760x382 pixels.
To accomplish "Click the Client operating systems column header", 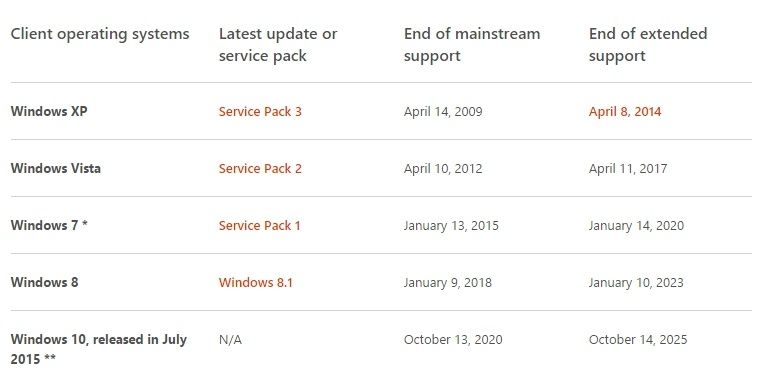I will click(100, 34).
